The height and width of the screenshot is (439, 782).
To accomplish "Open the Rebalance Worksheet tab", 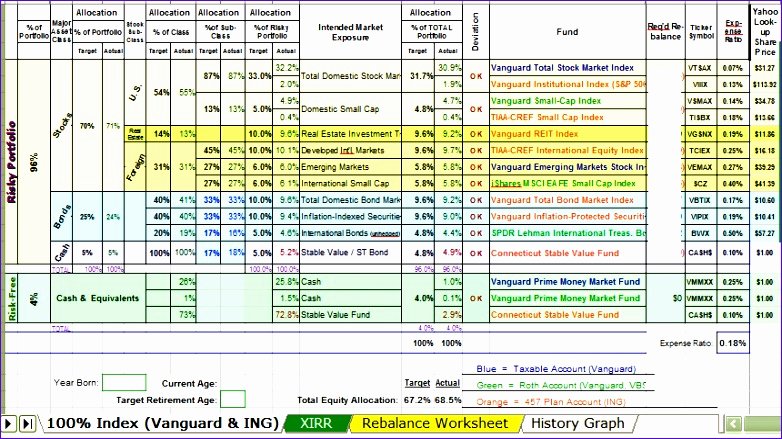I will (435, 424).
